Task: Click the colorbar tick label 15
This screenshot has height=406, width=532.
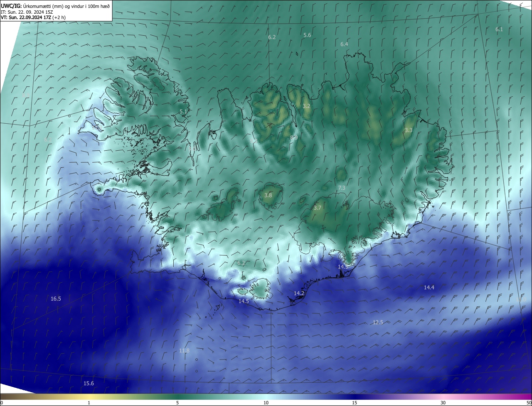Action: pyautogui.click(x=355, y=403)
